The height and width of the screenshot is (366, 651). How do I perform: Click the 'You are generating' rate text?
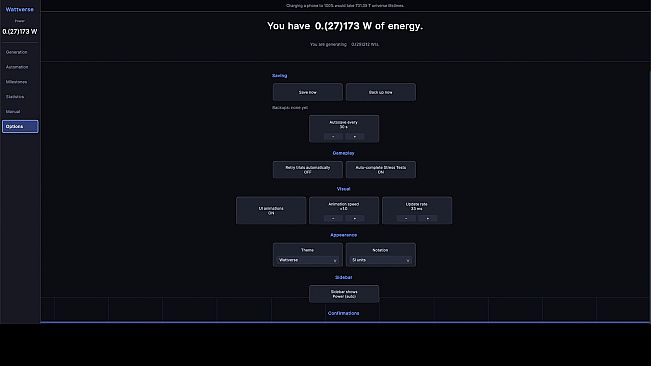[344, 44]
